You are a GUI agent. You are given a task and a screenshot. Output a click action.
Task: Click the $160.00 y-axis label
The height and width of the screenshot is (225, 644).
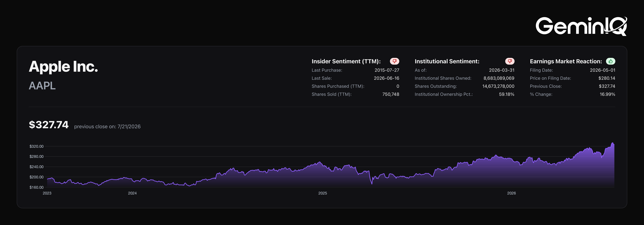[36, 187]
